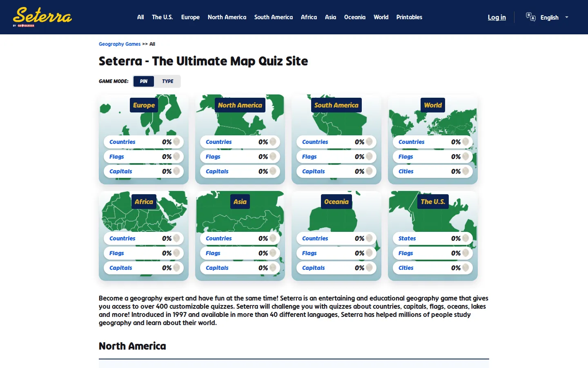Click the Log in link
This screenshot has width=588, height=368.
497,17
